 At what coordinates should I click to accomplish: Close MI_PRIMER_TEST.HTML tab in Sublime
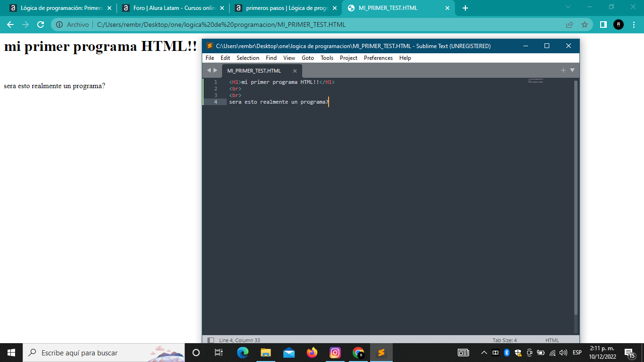pos(295,71)
